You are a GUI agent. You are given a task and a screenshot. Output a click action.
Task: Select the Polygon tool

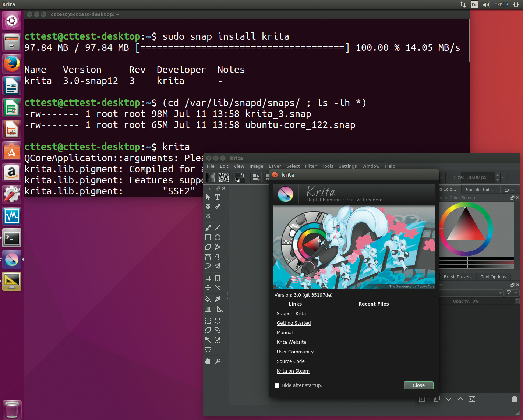(208, 247)
